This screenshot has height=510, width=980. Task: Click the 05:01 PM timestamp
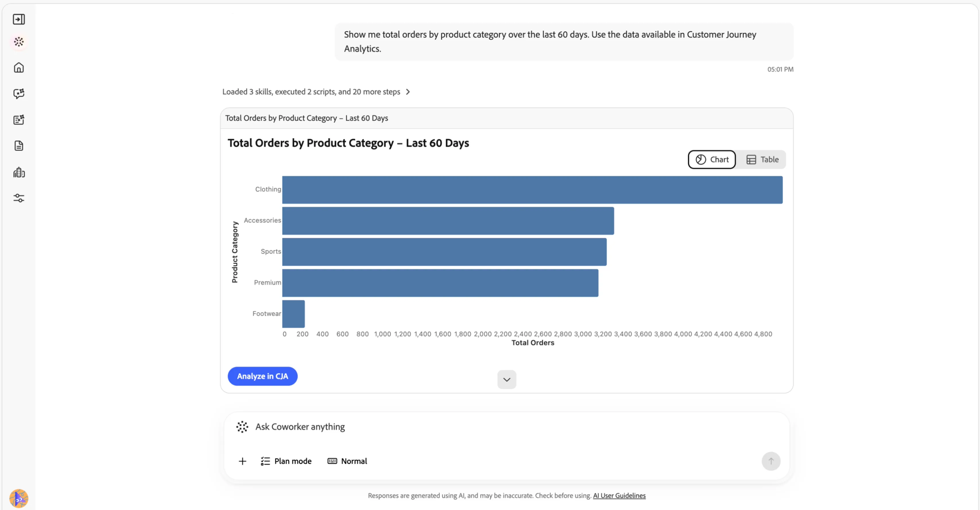coord(780,69)
